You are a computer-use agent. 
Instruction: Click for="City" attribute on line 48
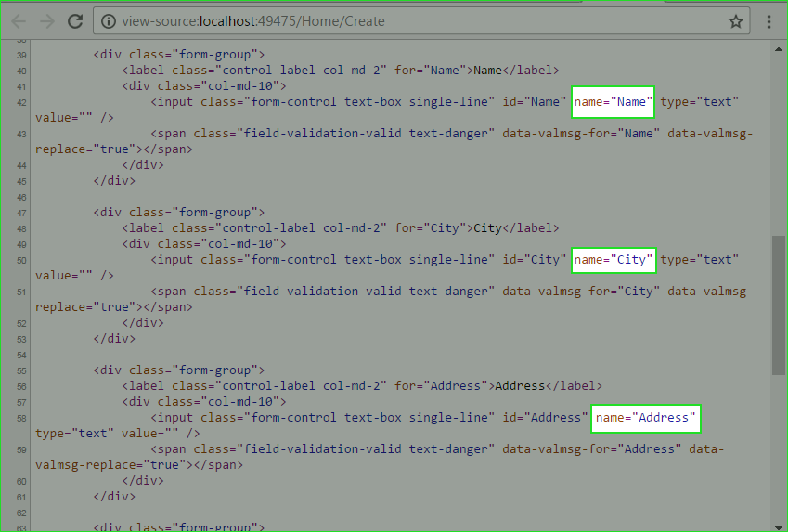coord(430,228)
